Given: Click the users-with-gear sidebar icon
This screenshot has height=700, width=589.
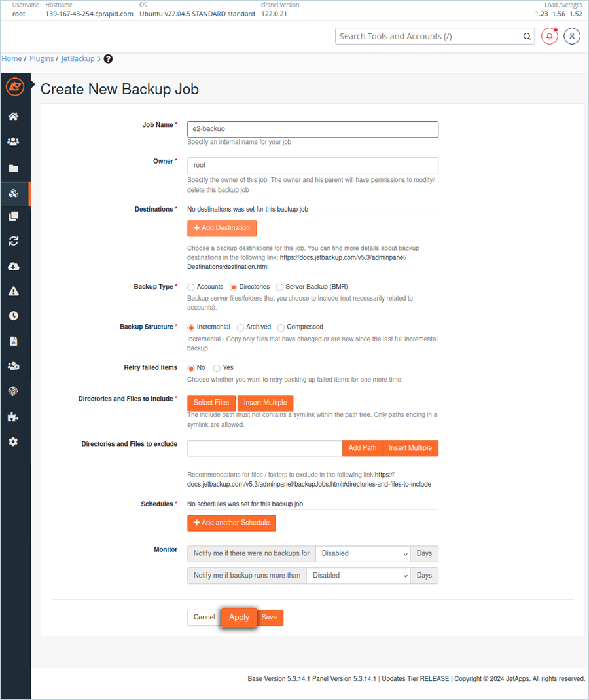Looking at the screenshot, I should point(13,366).
